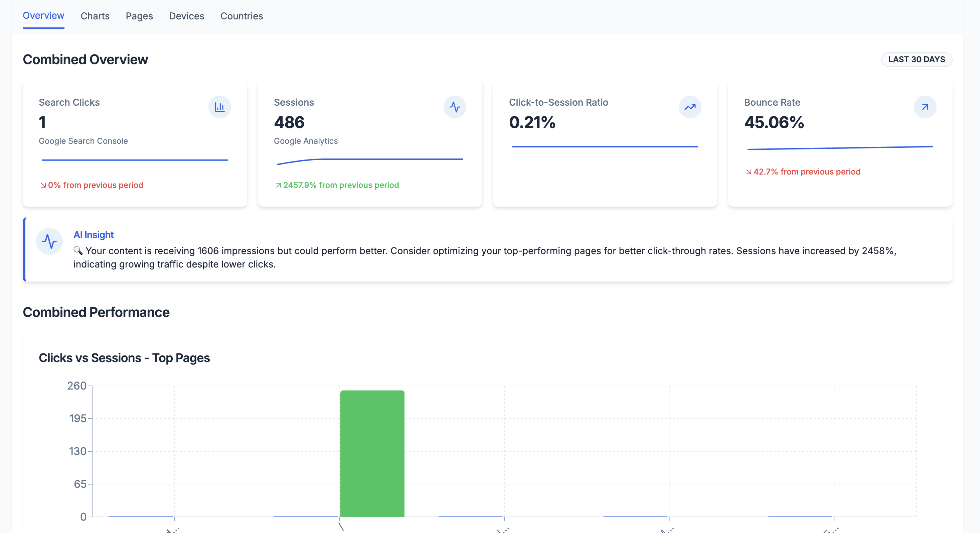The width and height of the screenshot is (980, 533).
Task: Select the Devices tab
Action: tap(186, 16)
